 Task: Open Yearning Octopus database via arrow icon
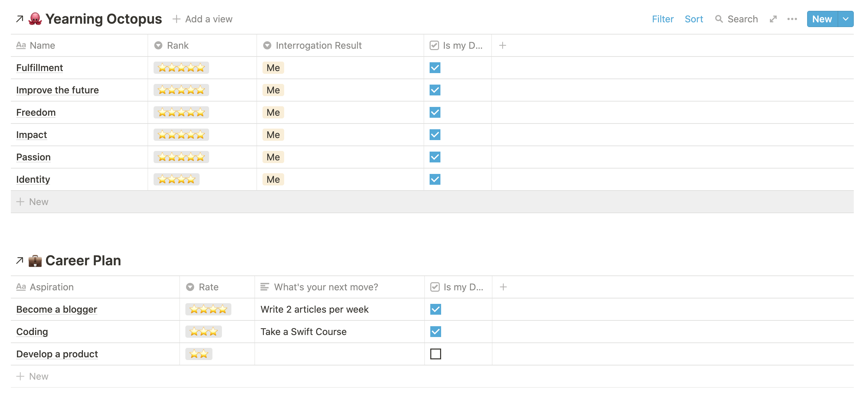pos(20,19)
